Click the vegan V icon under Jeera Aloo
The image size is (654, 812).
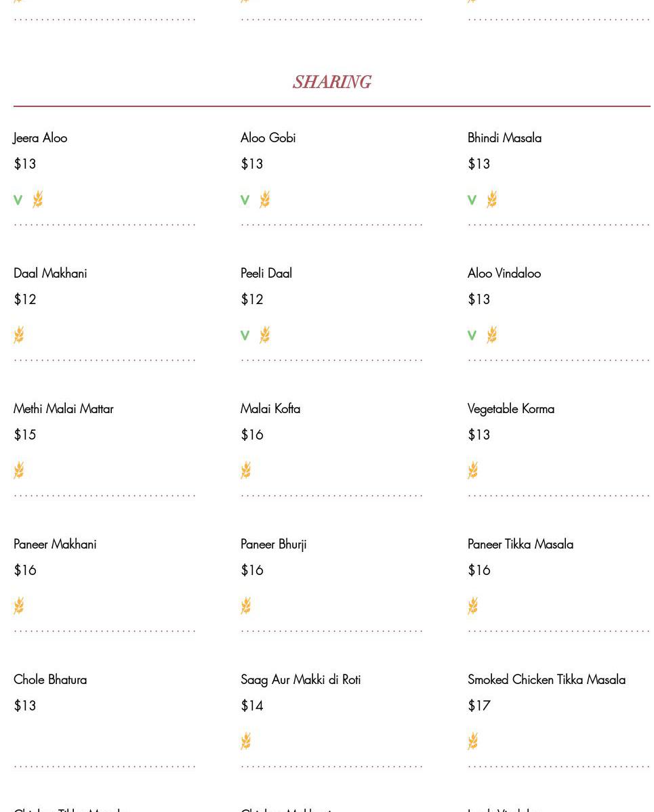(x=18, y=200)
